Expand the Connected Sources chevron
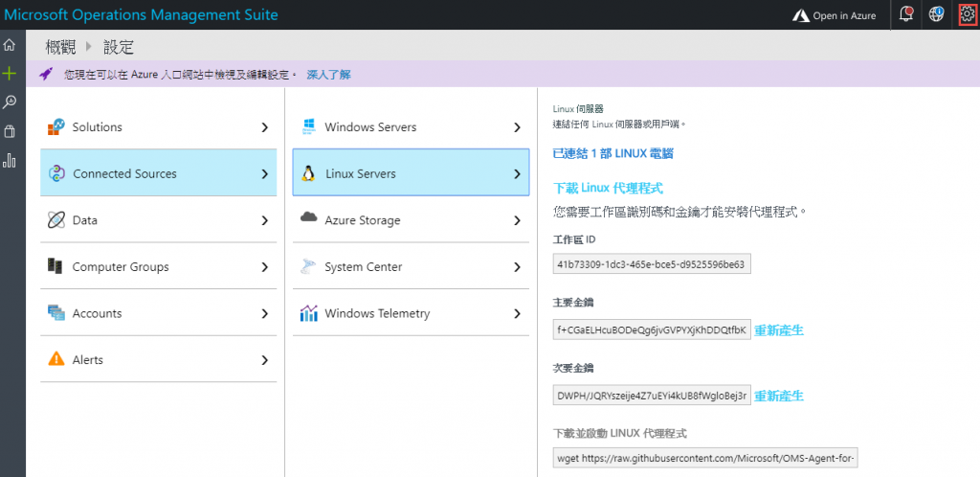 [x=264, y=173]
